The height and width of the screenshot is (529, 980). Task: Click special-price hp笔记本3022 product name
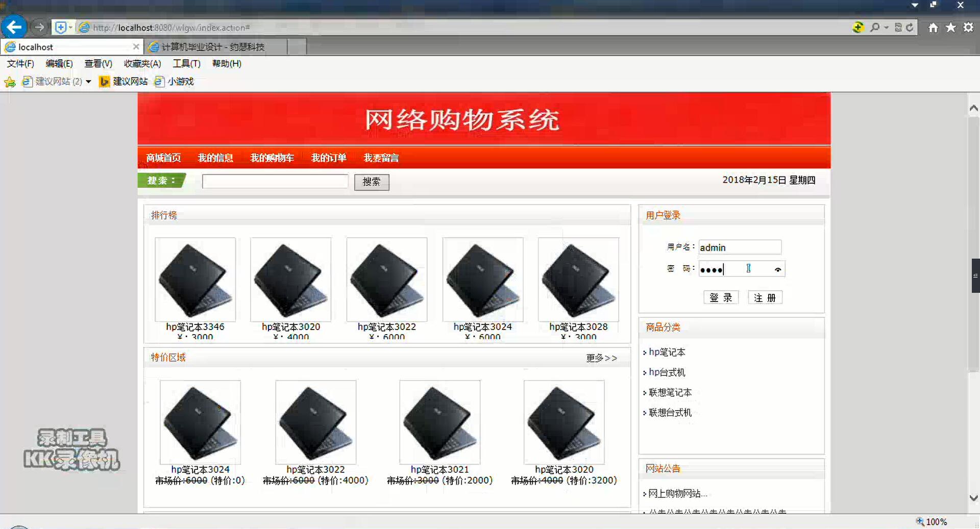click(x=315, y=469)
